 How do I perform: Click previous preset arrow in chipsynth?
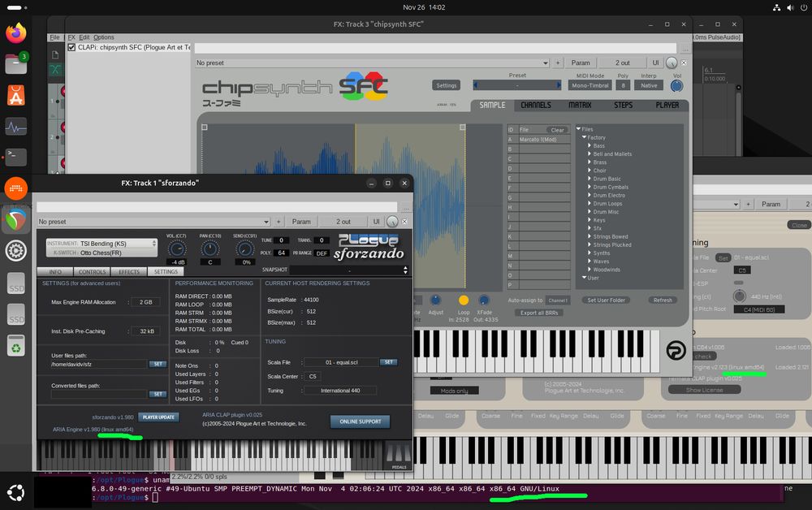(x=476, y=85)
